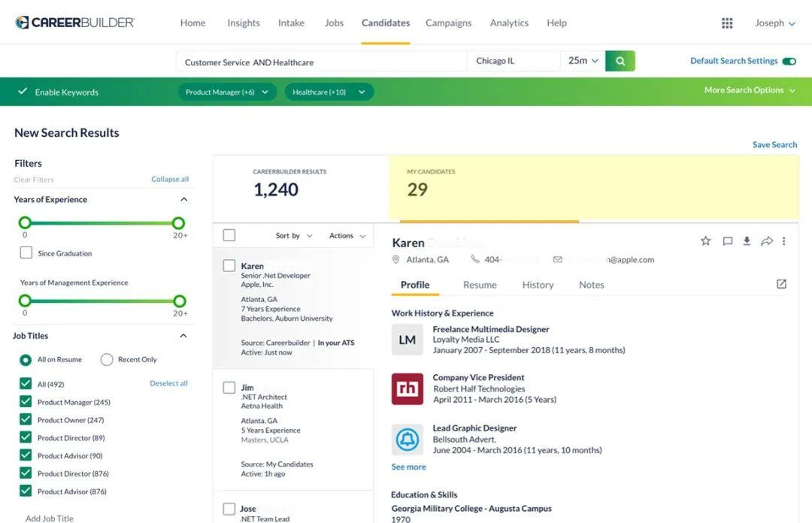Download Karen's resume with download icon
The image size is (812, 523).
[x=747, y=241]
